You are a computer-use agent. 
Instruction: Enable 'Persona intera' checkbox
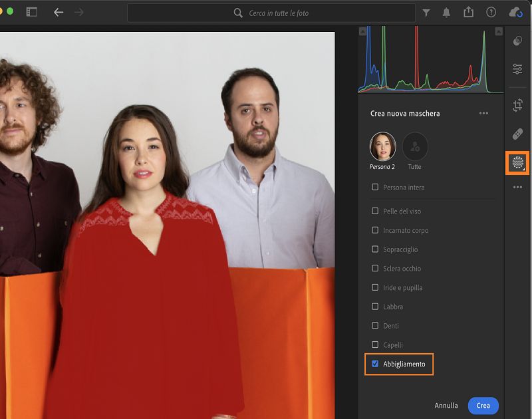click(375, 187)
